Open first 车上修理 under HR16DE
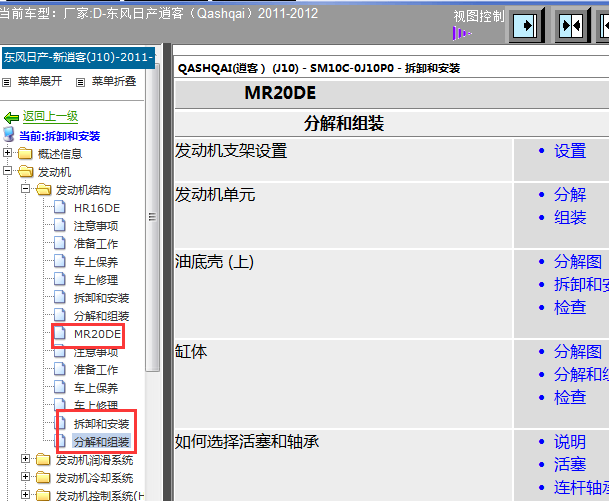This screenshot has width=609, height=501. 96,280
